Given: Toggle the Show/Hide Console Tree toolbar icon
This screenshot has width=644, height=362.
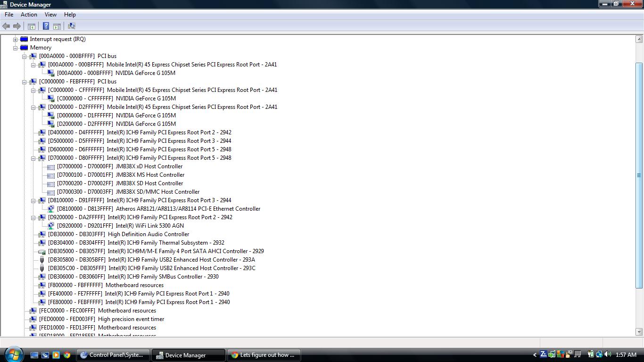Looking at the screenshot, I should click(x=32, y=26).
